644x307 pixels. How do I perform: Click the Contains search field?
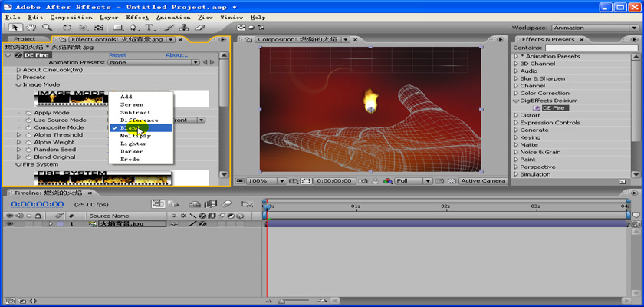pyautogui.click(x=592, y=48)
